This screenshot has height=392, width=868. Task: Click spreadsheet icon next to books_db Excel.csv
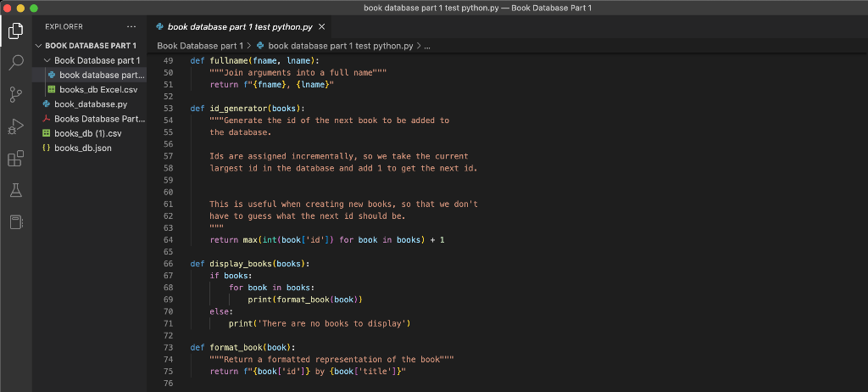[x=52, y=89]
